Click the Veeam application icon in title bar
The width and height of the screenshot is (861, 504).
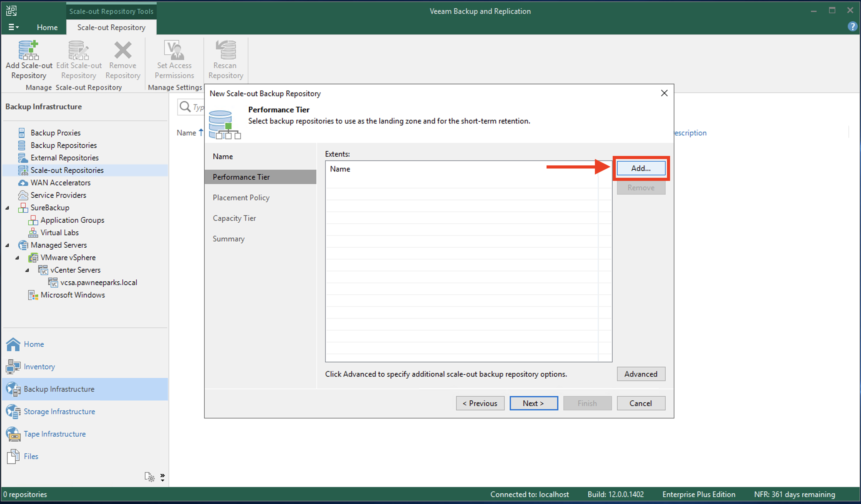click(x=11, y=11)
